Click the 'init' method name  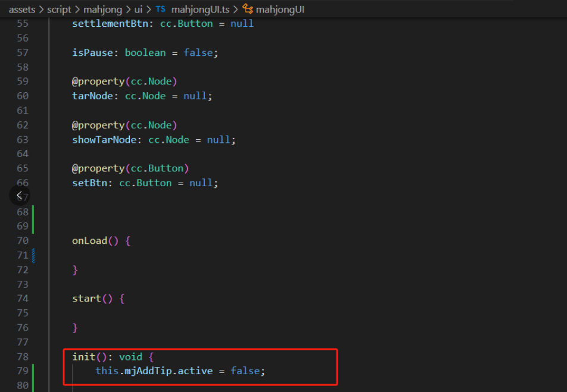(84, 357)
